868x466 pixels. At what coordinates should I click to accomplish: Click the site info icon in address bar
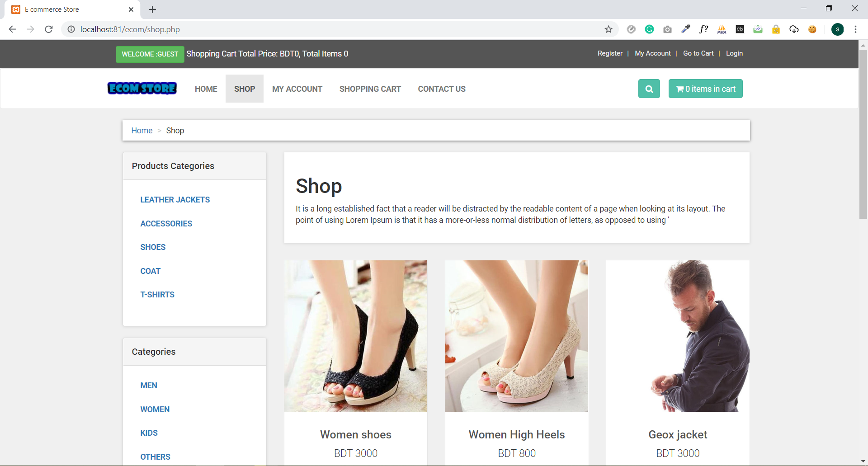71,29
